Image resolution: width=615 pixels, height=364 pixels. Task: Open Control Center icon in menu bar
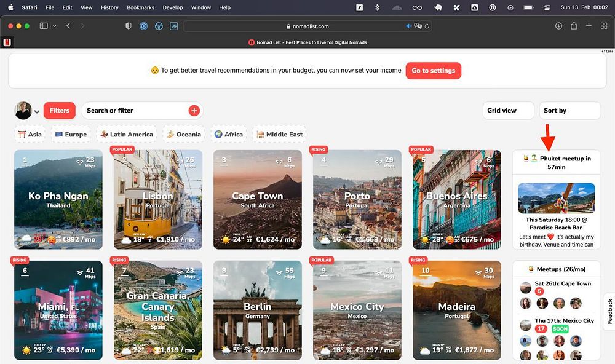(x=547, y=7)
